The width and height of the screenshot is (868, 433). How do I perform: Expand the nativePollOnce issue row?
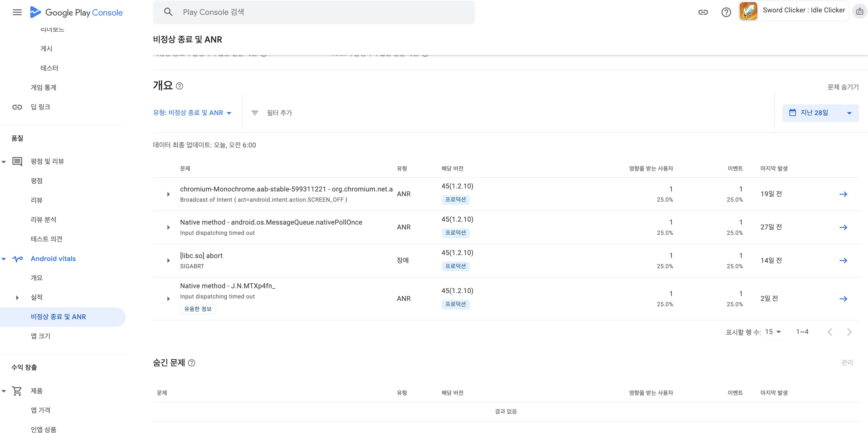pyautogui.click(x=168, y=227)
